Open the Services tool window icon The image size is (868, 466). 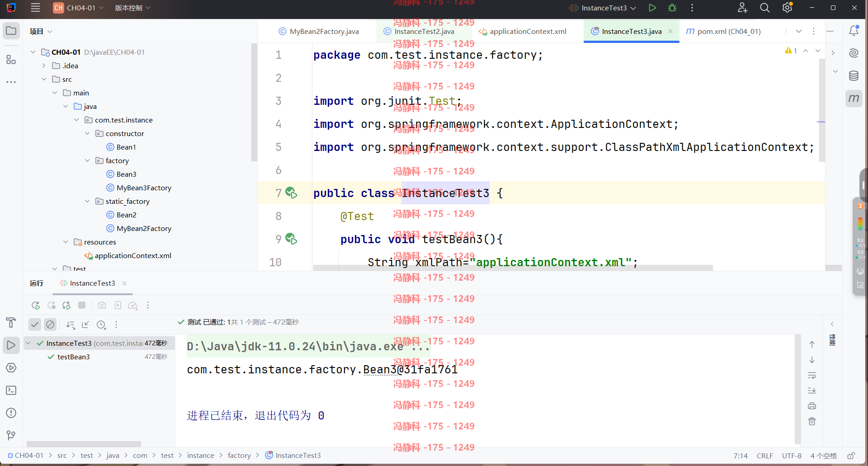pyautogui.click(x=11, y=367)
